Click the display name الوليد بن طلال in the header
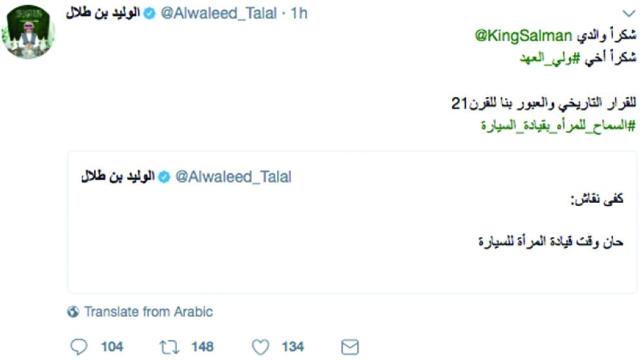 [103, 14]
